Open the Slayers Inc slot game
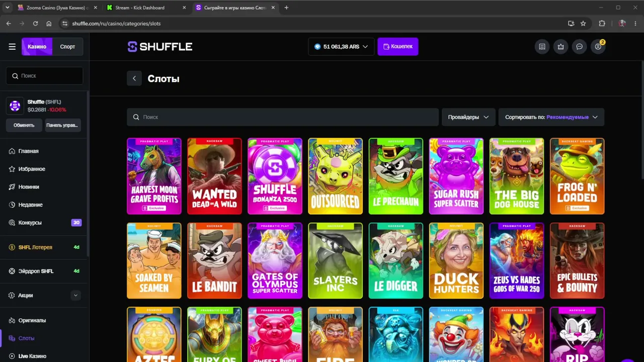The image size is (644, 362). (x=335, y=261)
